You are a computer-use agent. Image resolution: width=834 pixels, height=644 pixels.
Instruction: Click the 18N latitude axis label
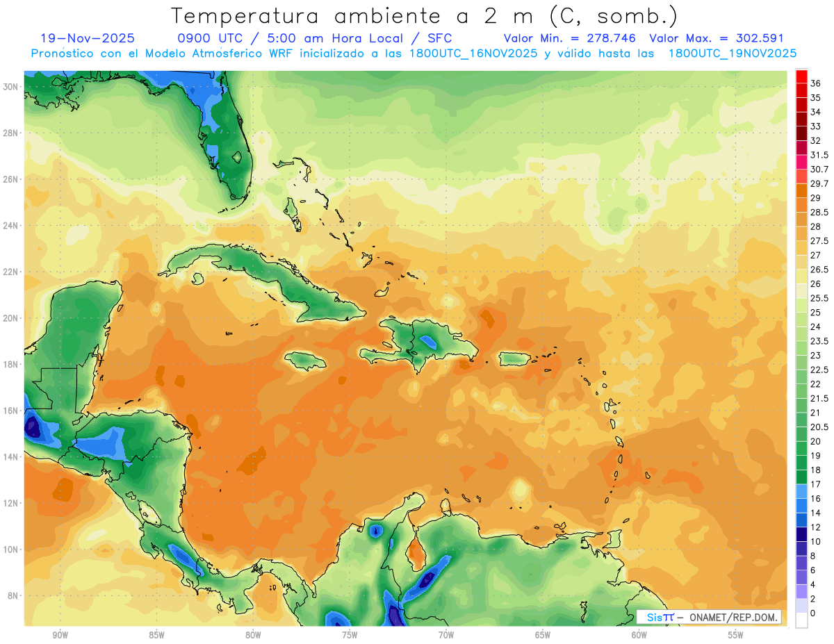pos(10,364)
